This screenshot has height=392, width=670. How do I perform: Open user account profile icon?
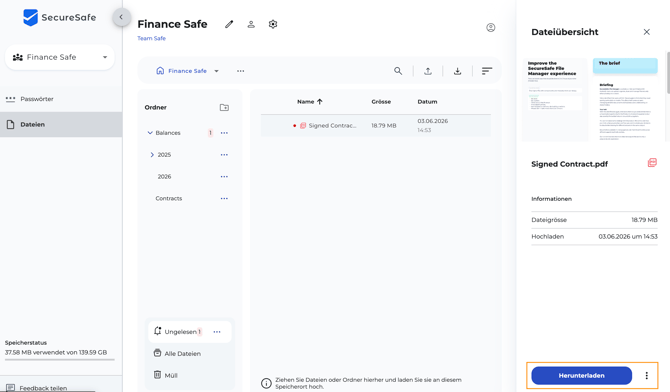491,27
